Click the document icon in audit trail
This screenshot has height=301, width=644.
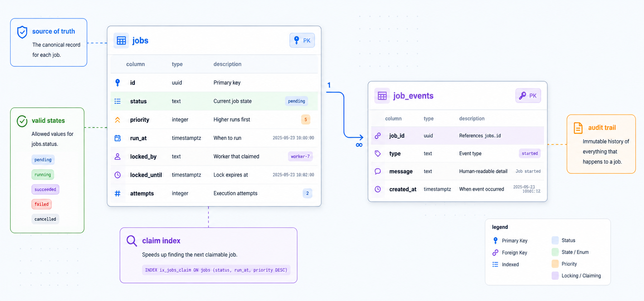point(578,128)
